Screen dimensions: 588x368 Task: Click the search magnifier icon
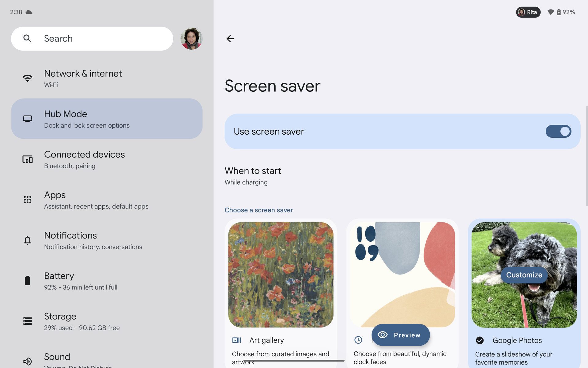pyautogui.click(x=27, y=39)
